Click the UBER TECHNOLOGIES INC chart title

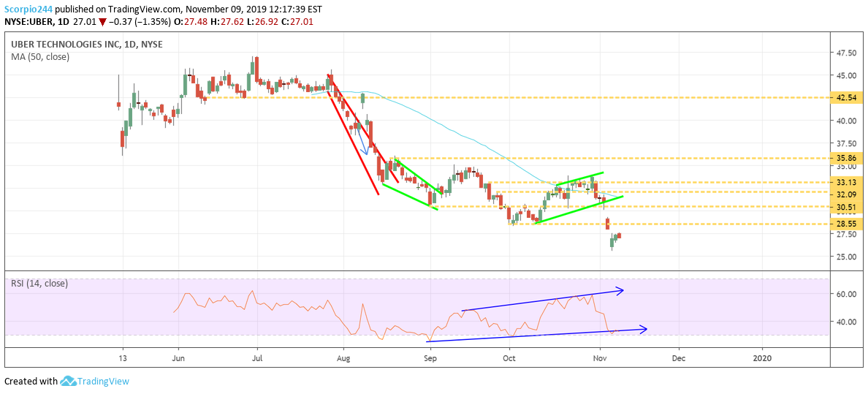[86, 45]
